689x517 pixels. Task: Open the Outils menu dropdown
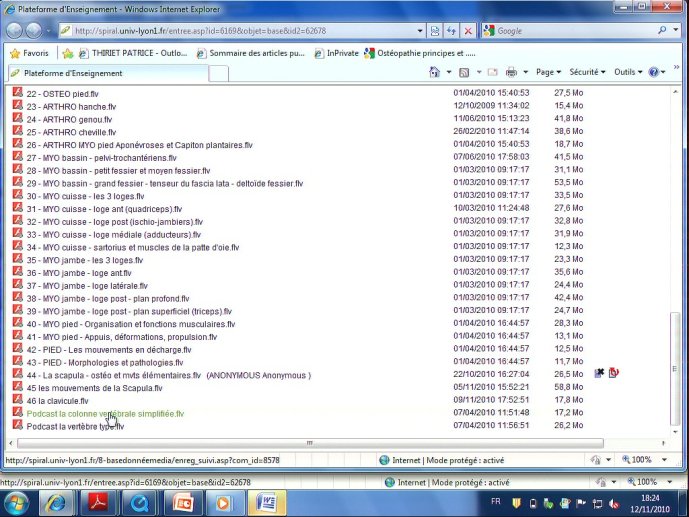[x=628, y=72]
